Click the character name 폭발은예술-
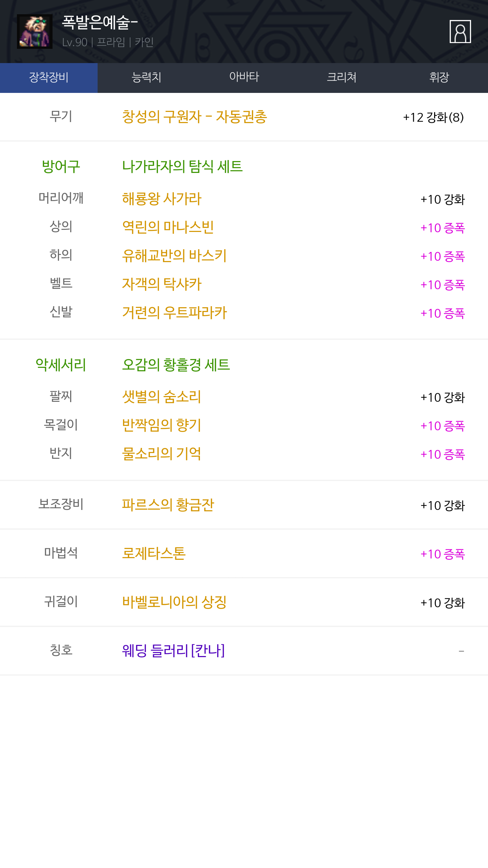488x868 pixels. pyautogui.click(x=100, y=22)
